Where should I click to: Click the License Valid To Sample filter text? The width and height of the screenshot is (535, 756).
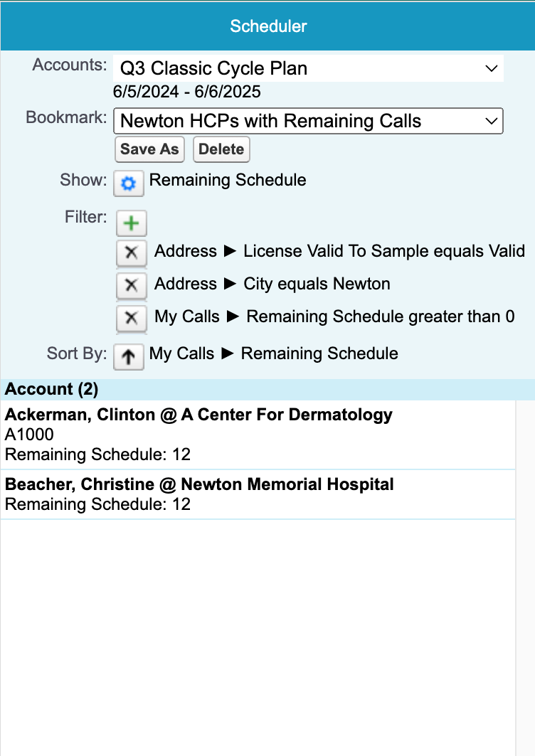pyautogui.click(x=339, y=251)
